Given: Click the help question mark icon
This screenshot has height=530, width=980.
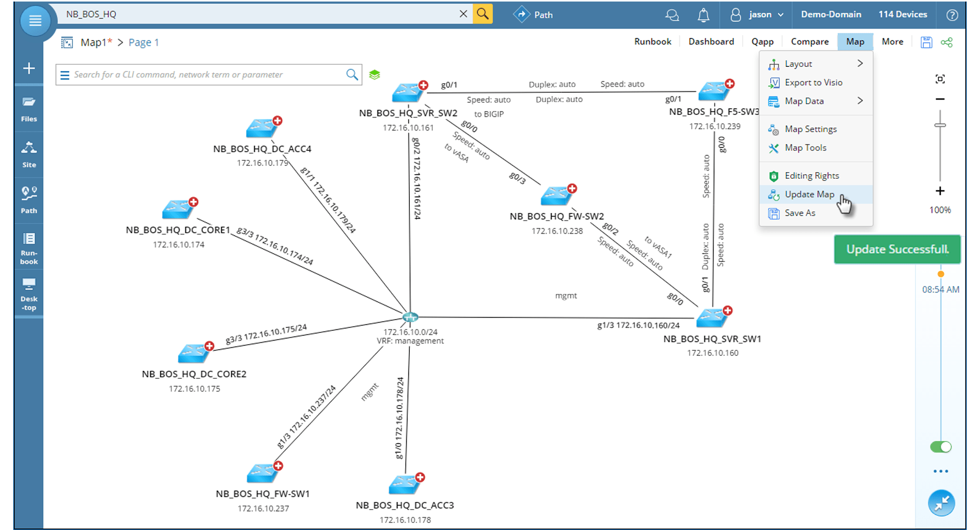Looking at the screenshot, I should [x=951, y=14].
